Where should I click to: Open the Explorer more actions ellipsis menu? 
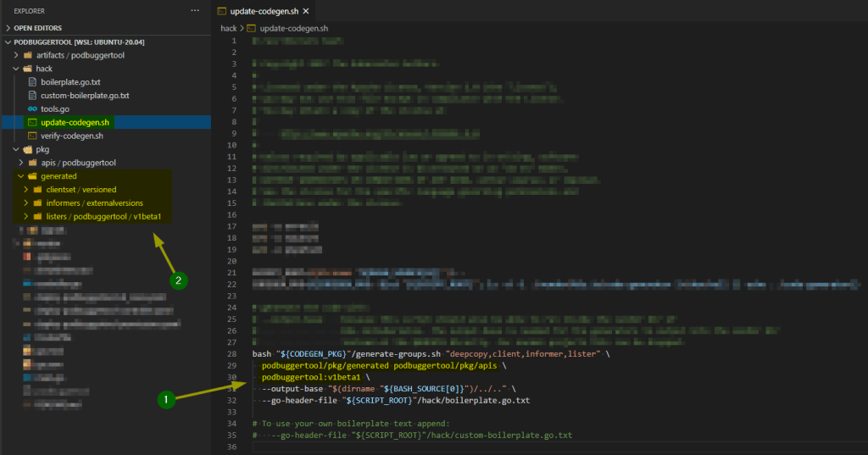pyautogui.click(x=195, y=11)
